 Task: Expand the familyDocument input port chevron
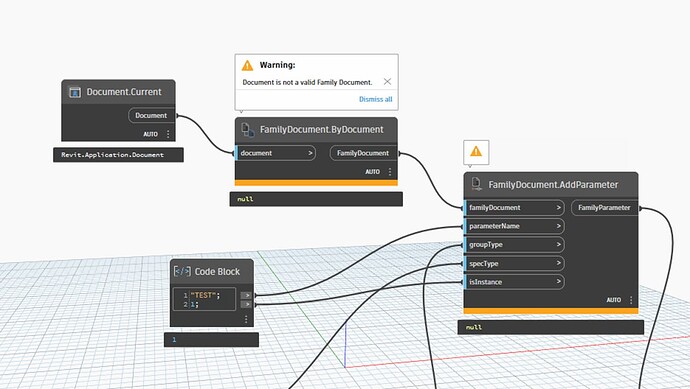click(x=558, y=208)
